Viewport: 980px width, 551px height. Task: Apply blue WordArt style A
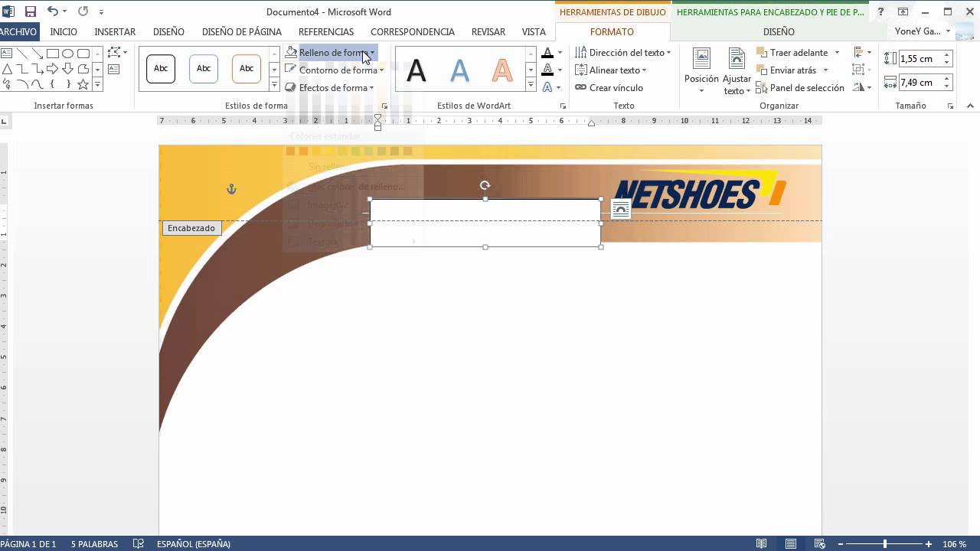[459, 70]
